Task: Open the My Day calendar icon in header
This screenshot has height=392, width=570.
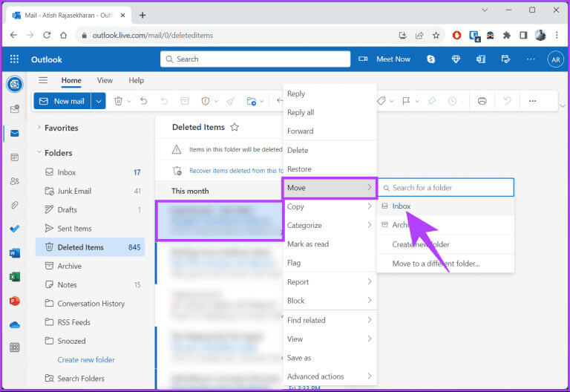Action: point(505,59)
